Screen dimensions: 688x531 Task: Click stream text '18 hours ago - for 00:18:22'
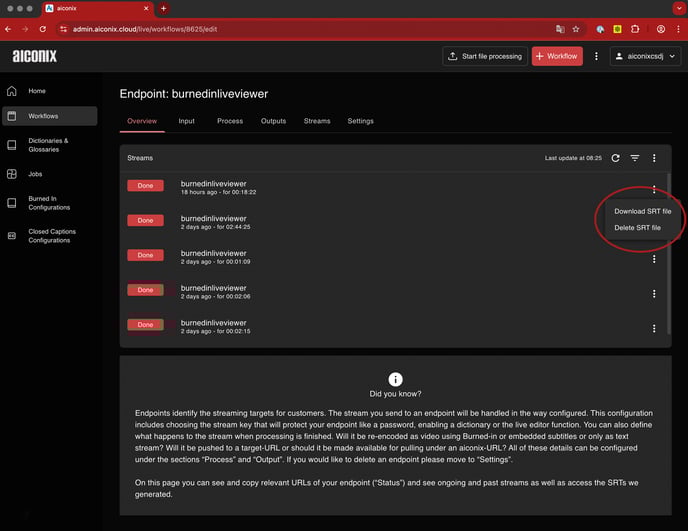(219, 192)
